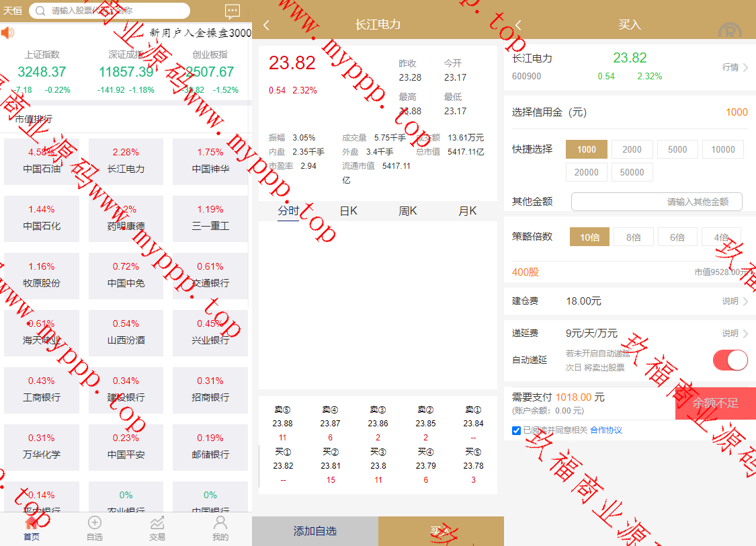Toggle the 自动递延 switch
This screenshot has width=756, height=546.
(x=730, y=360)
